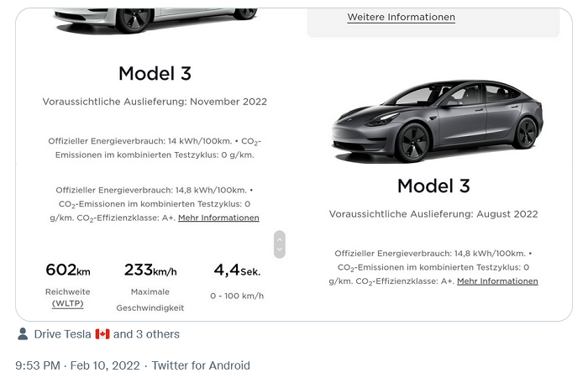Image resolution: width=588 pixels, height=378 pixels.
Task: Click the 233 km/h top speed figure
Action: [150, 270]
